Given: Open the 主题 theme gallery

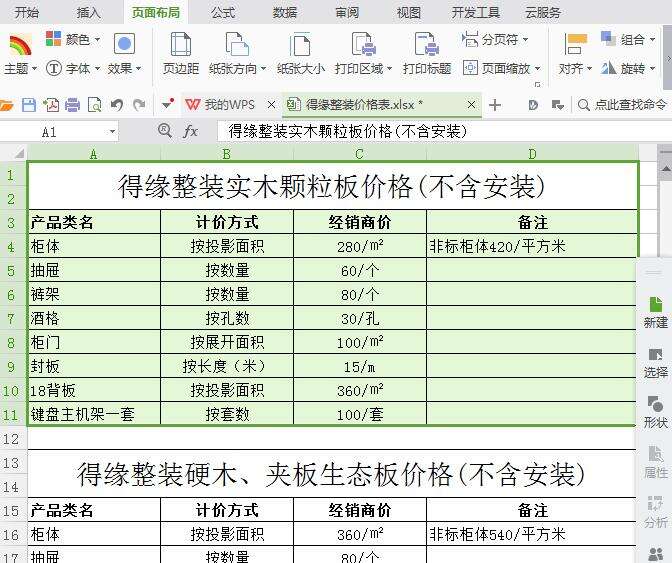Looking at the screenshot, I should click(x=20, y=54).
